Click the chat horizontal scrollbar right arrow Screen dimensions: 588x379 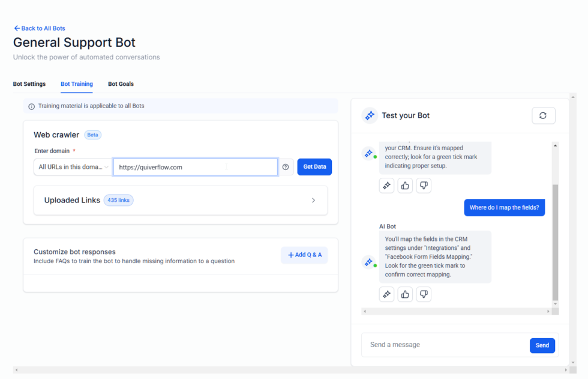click(548, 312)
